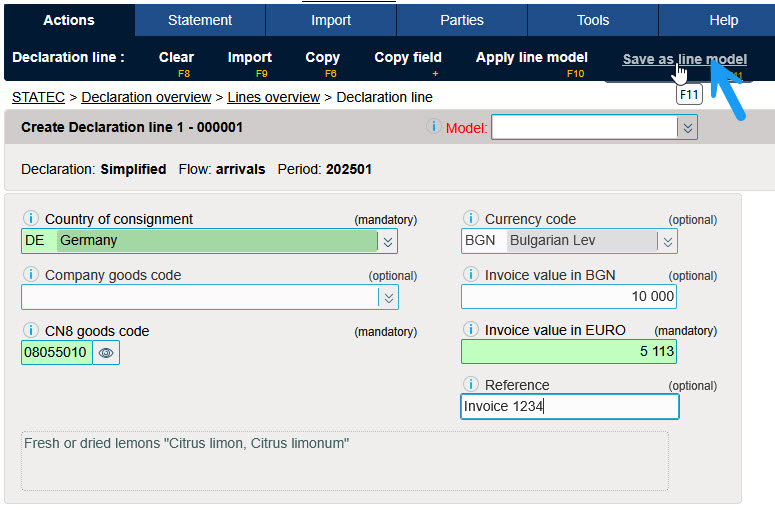Click Save as line model
The width and height of the screenshot is (775, 510).
coord(684,59)
